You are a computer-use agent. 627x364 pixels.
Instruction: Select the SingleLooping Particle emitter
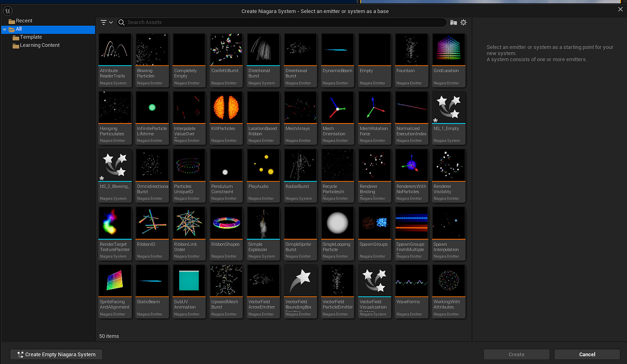pos(338,234)
